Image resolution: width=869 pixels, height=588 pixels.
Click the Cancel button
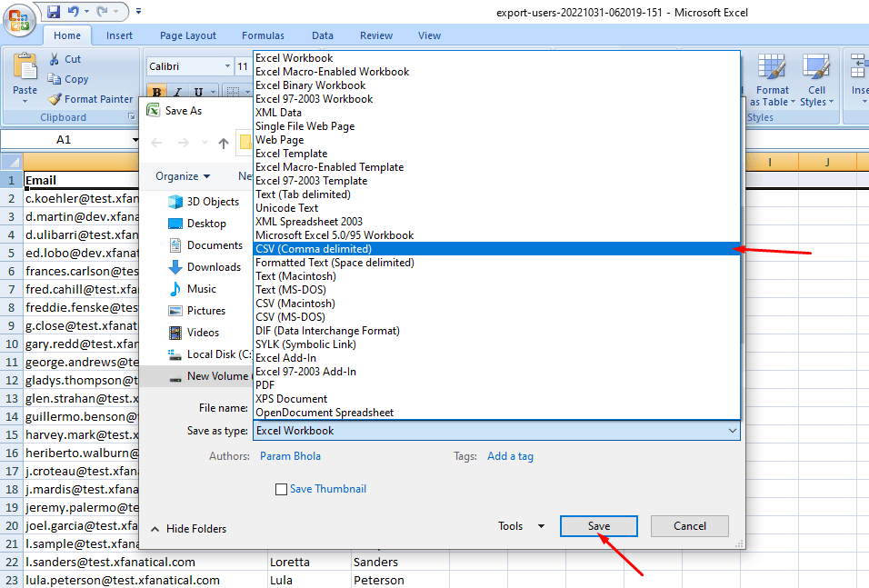coord(689,525)
